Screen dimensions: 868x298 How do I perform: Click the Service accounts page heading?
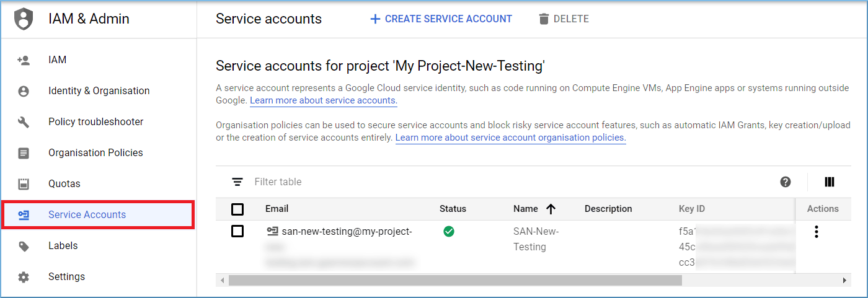point(268,19)
